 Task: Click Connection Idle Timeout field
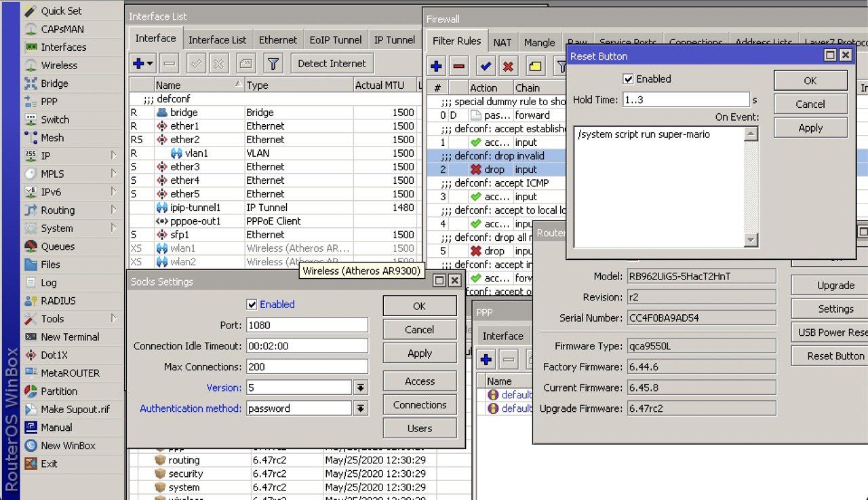click(x=307, y=346)
